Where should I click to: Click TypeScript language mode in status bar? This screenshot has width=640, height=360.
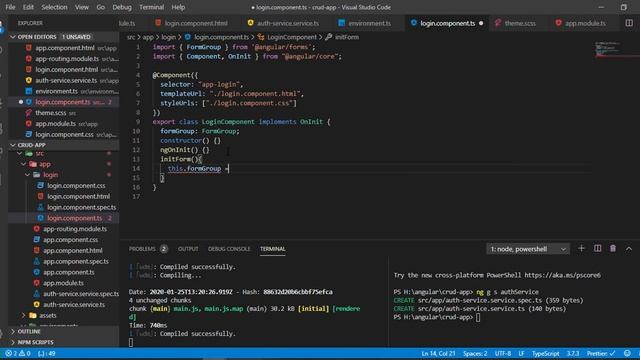click(545, 353)
